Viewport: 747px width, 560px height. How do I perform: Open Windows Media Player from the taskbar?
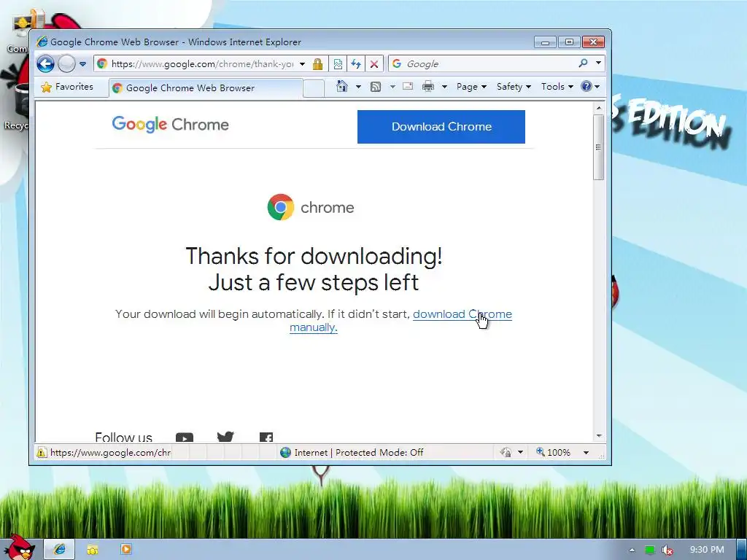125,550
